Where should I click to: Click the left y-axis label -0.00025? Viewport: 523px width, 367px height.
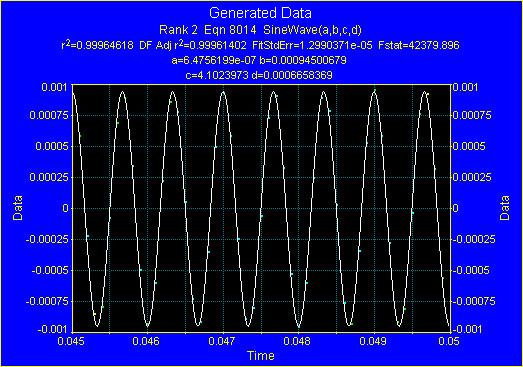[47, 239]
